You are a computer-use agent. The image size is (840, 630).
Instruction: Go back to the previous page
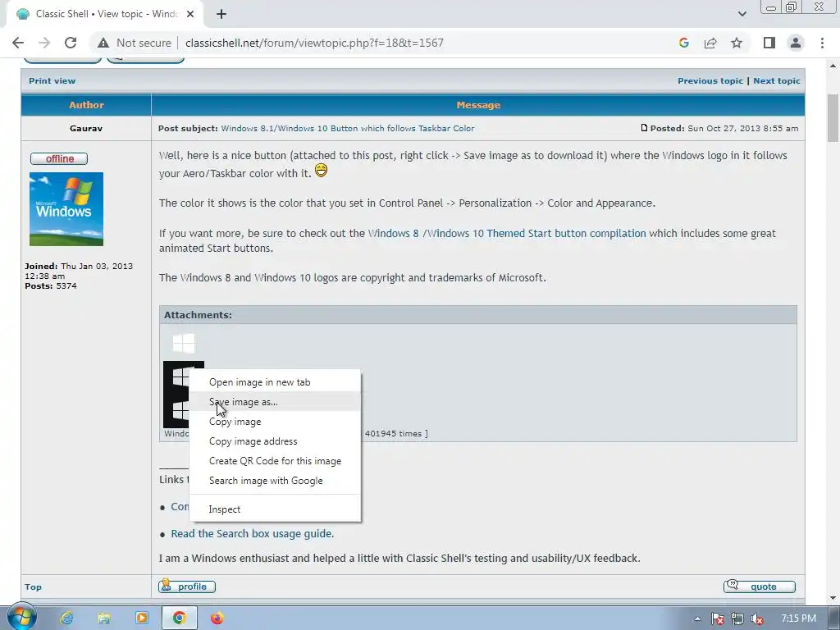tap(18, 43)
